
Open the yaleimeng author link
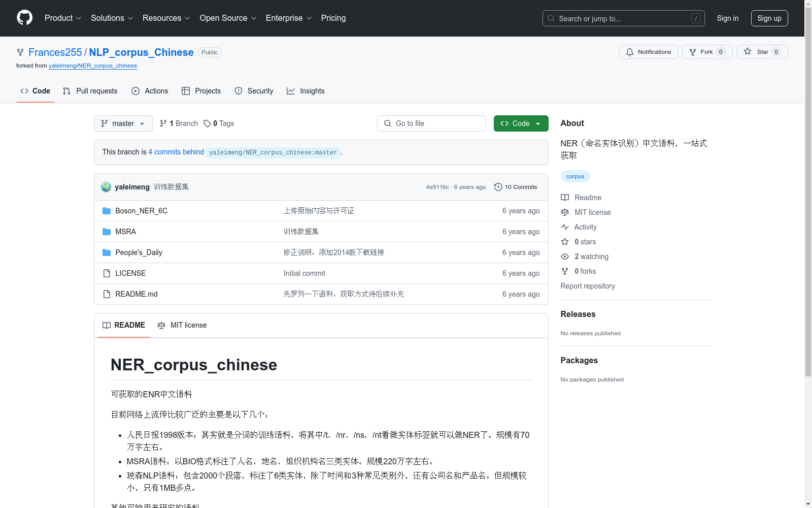point(132,187)
